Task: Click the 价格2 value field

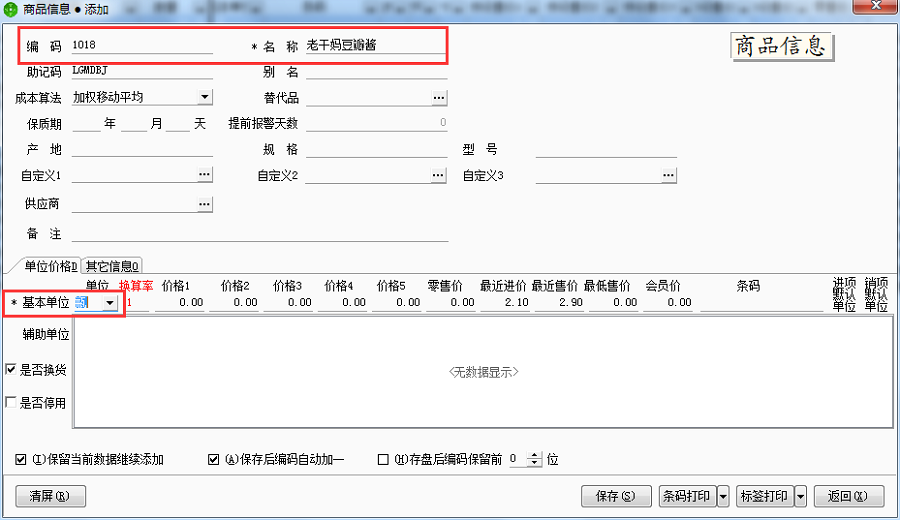Action: pos(234,302)
